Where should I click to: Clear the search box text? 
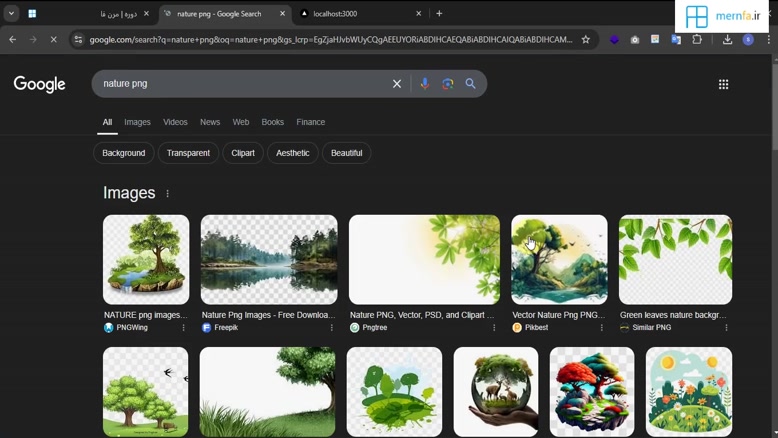click(397, 84)
